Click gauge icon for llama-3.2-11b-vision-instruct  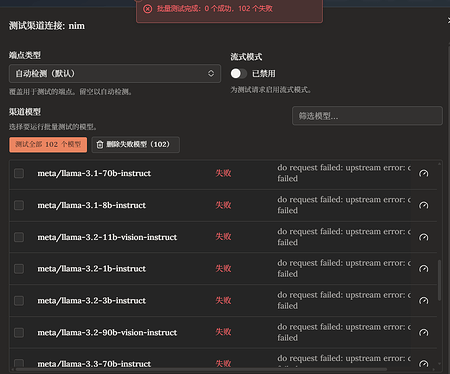[423, 237]
